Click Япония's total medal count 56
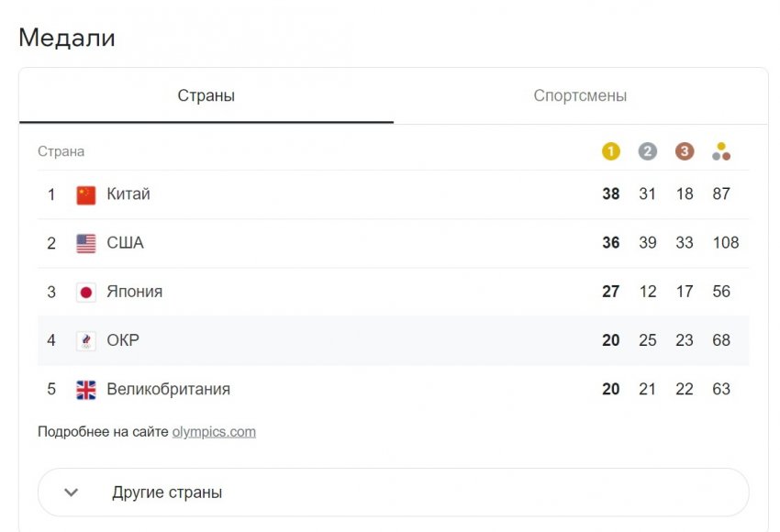The width and height of the screenshot is (780, 532). [722, 291]
